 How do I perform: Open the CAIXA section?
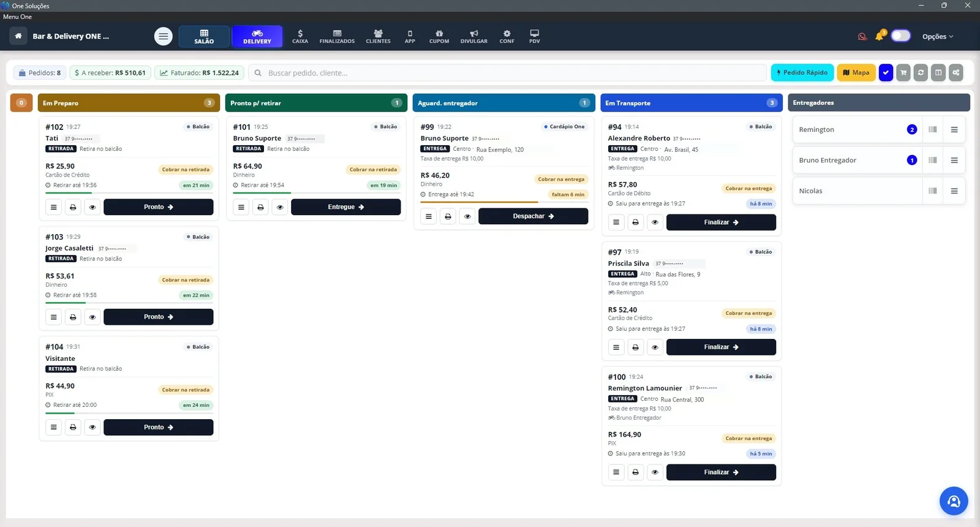pyautogui.click(x=300, y=36)
